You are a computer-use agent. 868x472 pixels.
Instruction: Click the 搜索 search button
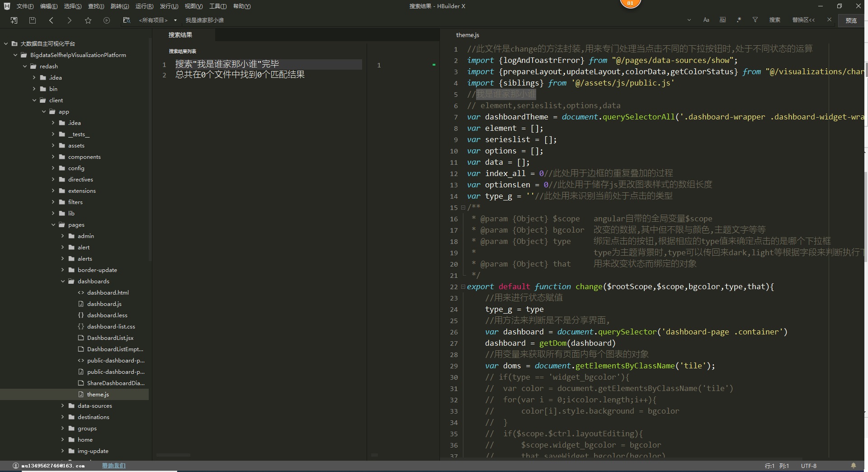[x=775, y=20]
